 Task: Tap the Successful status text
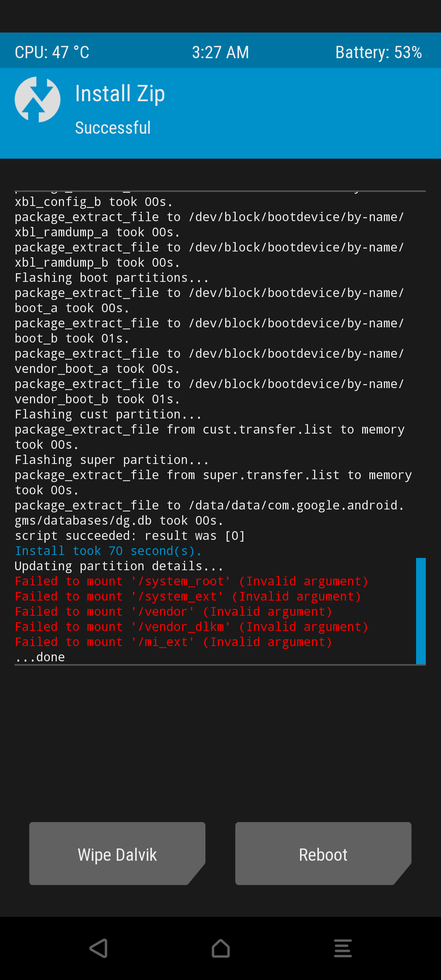pyautogui.click(x=113, y=128)
